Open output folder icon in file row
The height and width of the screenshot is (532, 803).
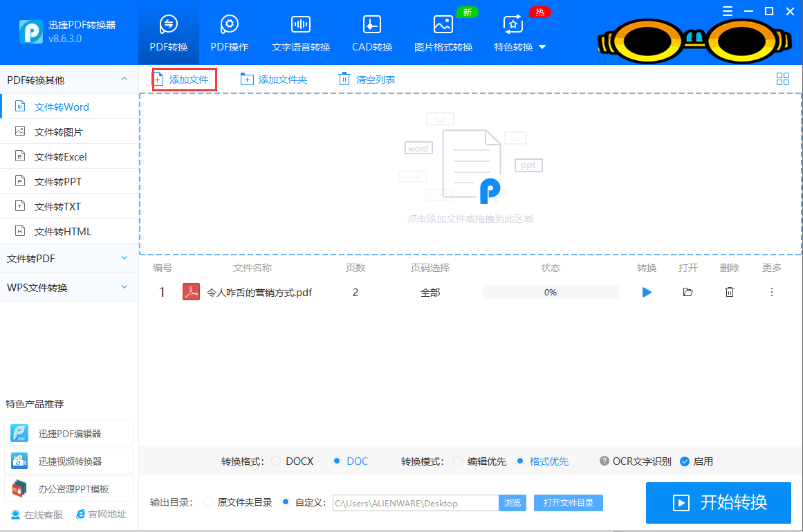(x=687, y=293)
